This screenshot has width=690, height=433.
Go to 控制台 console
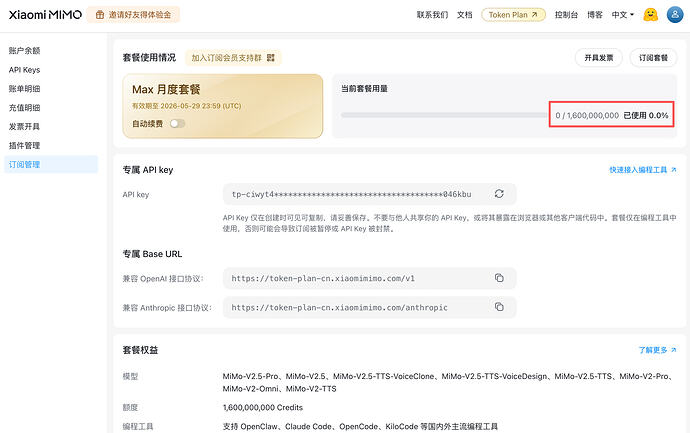point(566,15)
